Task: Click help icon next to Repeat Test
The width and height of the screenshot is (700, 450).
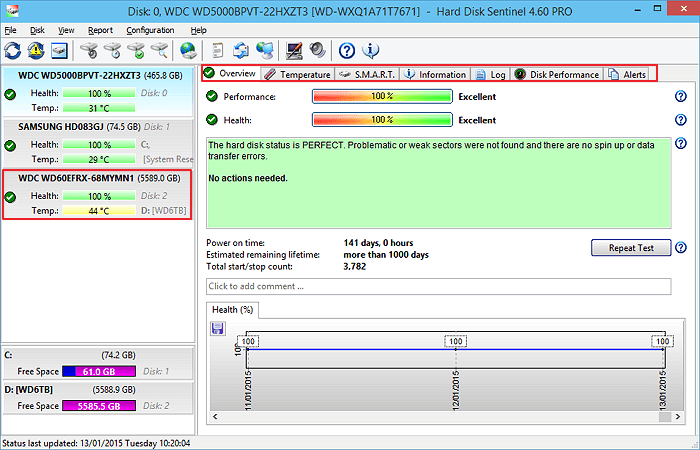Action: [x=681, y=248]
